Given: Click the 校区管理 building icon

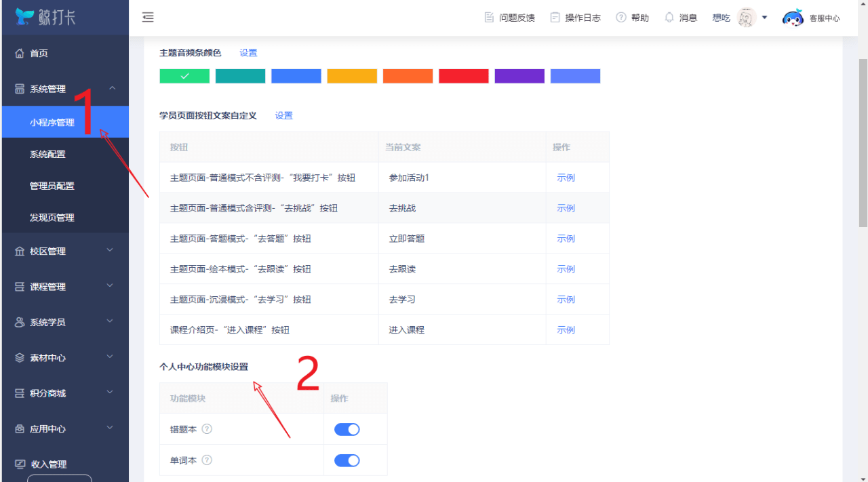Looking at the screenshot, I should pos(20,252).
